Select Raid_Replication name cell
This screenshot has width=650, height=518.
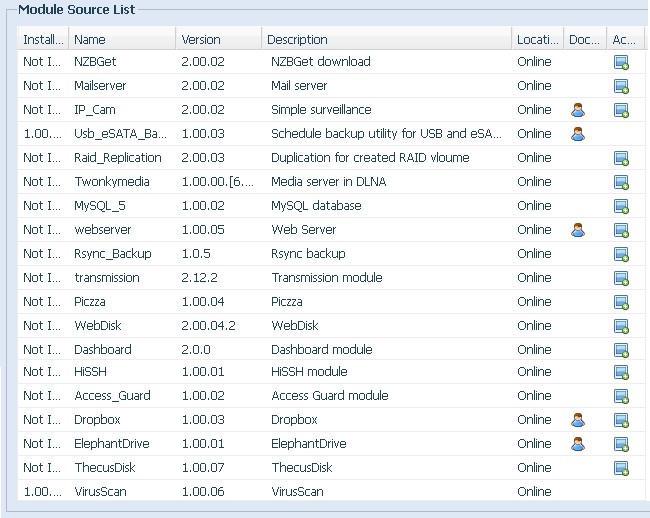(x=117, y=158)
